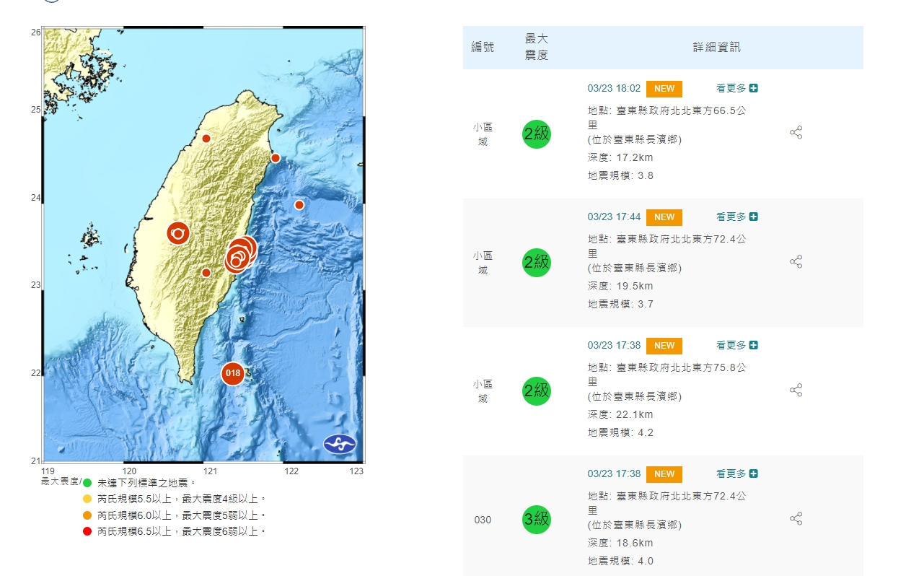924x576 pixels.
Task: Click the red legend dot for magnitude 6.5
Action: pos(87,532)
